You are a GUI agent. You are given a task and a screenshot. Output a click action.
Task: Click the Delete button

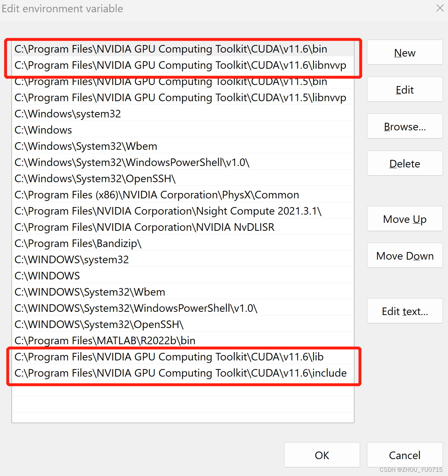(x=404, y=163)
